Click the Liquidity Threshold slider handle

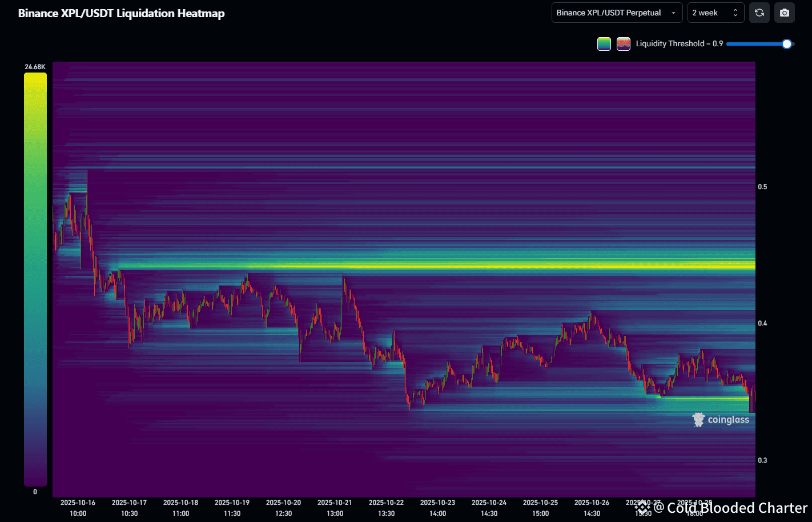(x=787, y=44)
